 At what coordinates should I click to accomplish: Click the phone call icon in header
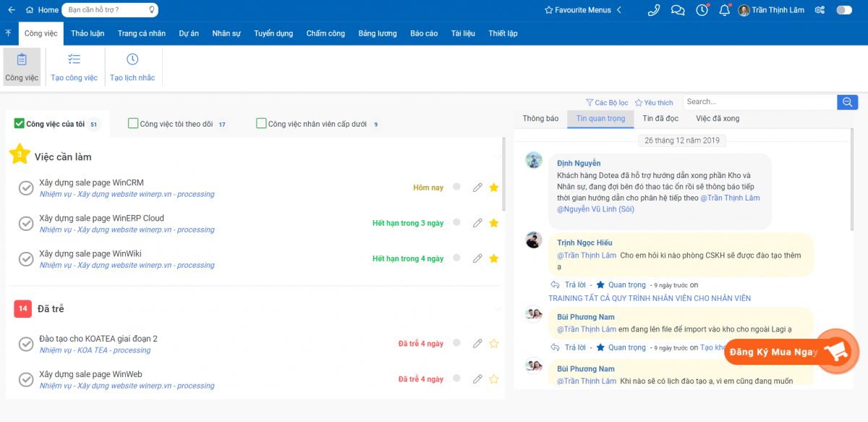[654, 10]
